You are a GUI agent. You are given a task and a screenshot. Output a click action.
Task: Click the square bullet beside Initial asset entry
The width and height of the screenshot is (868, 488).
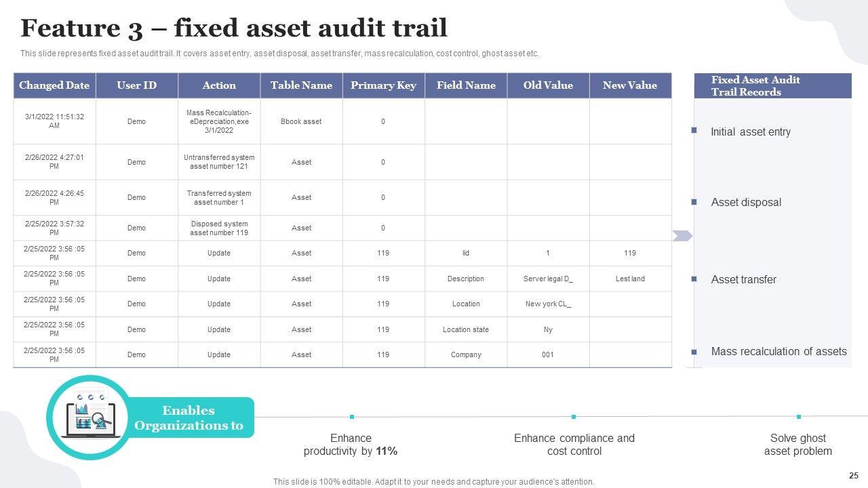[694, 130]
